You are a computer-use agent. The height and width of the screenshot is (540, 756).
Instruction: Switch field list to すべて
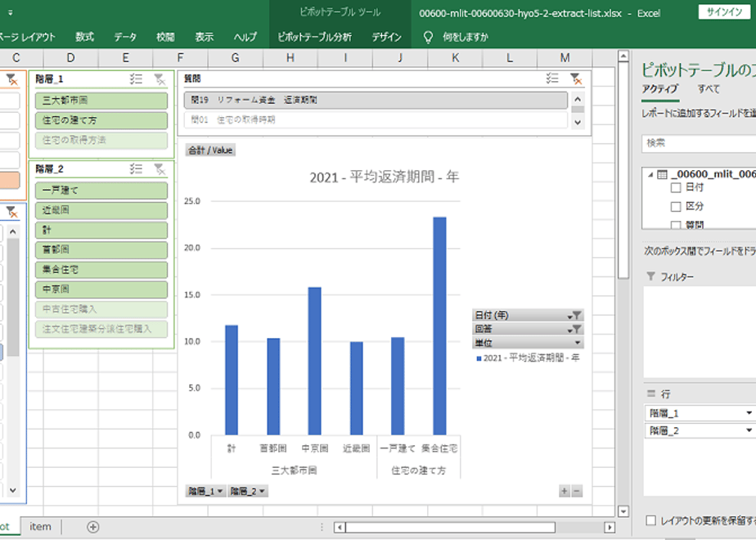[x=709, y=88]
